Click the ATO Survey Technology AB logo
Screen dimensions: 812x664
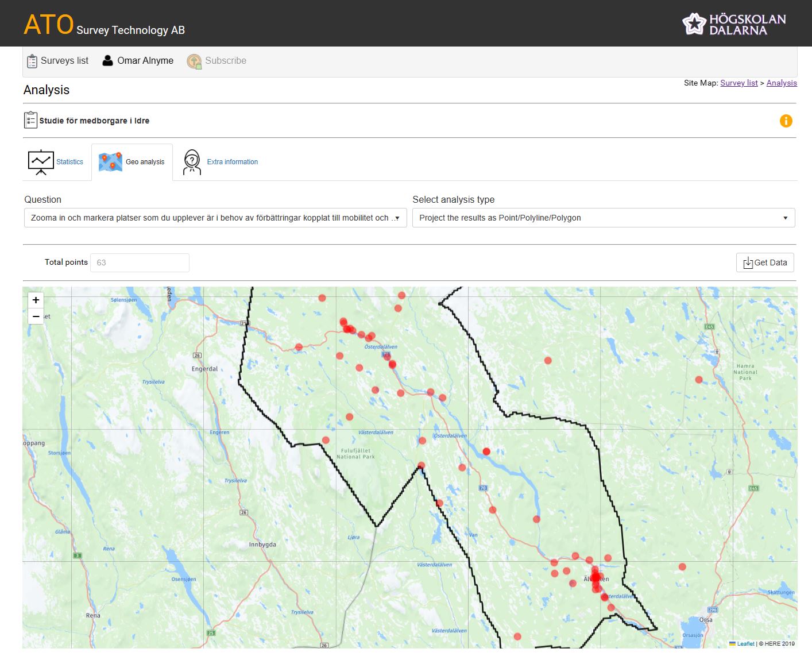(104, 25)
